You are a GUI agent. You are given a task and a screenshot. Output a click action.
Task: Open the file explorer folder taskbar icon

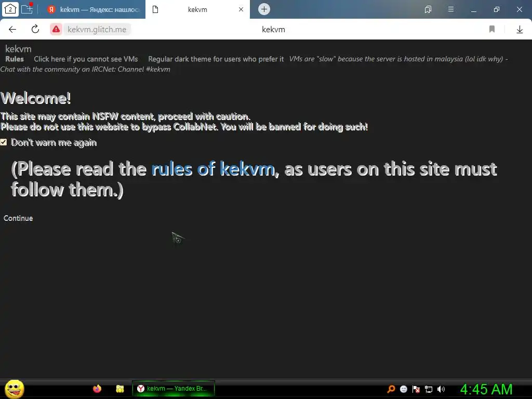pos(120,389)
